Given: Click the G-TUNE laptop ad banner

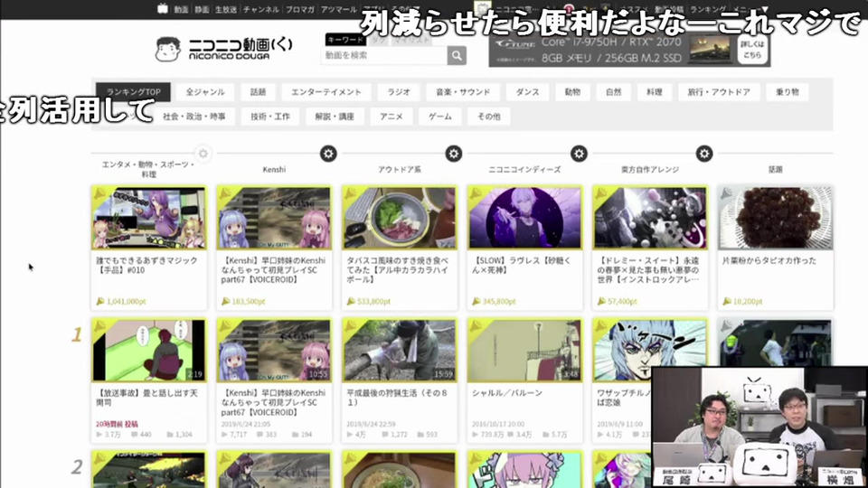Looking at the screenshot, I should (629, 49).
